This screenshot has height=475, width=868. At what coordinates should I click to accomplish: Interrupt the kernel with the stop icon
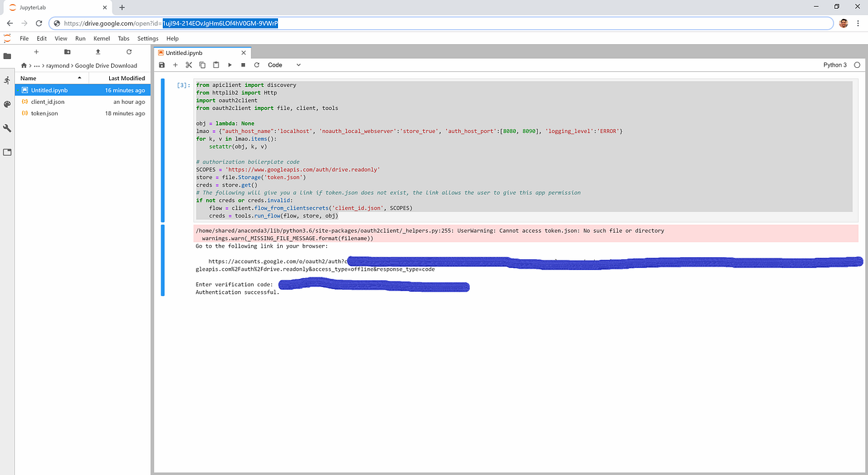(243, 64)
